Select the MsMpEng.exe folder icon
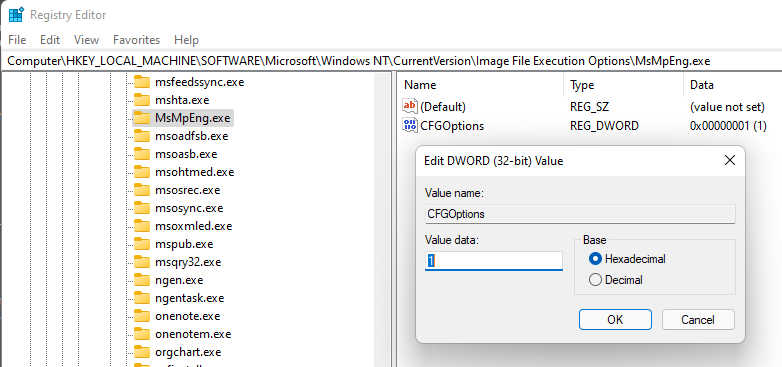782x367 pixels. tap(142, 118)
